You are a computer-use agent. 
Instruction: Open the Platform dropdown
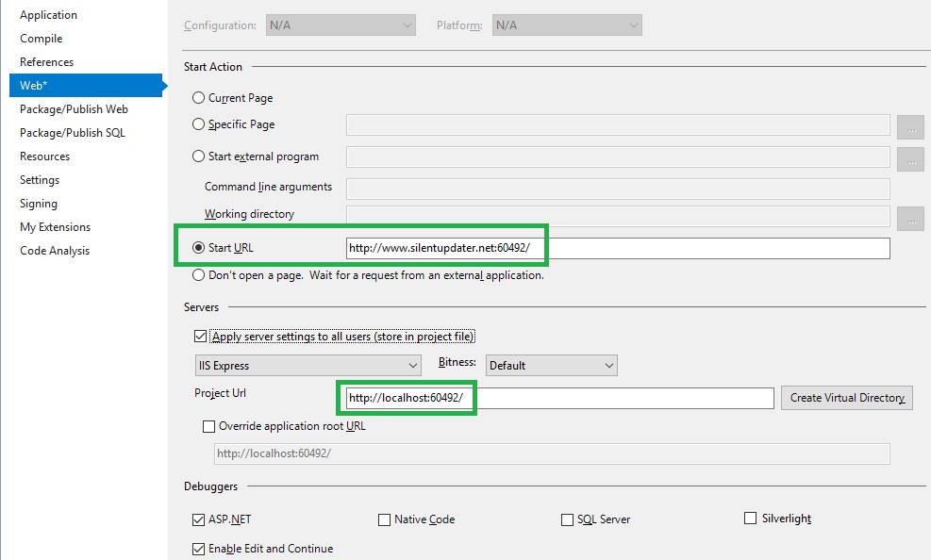click(x=567, y=25)
